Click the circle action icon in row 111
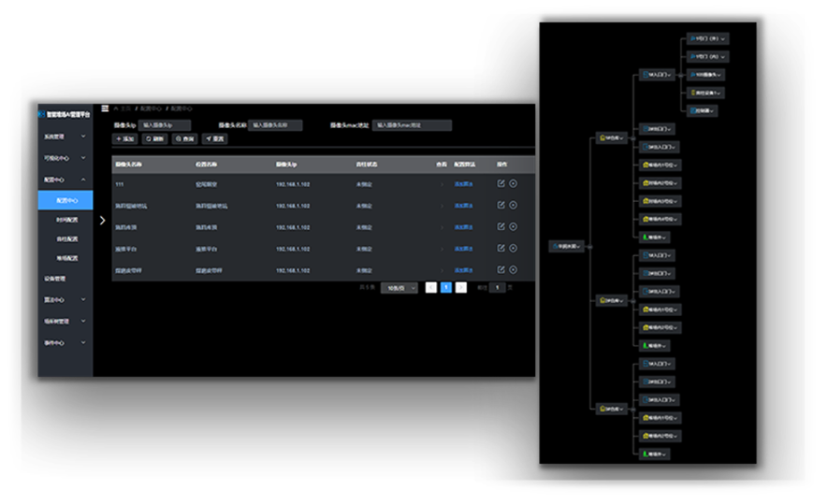 click(x=514, y=183)
